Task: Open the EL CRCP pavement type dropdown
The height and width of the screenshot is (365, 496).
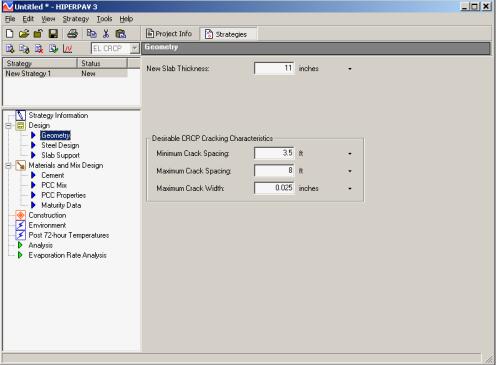Action: pyautogui.click(x=134, y=48)
